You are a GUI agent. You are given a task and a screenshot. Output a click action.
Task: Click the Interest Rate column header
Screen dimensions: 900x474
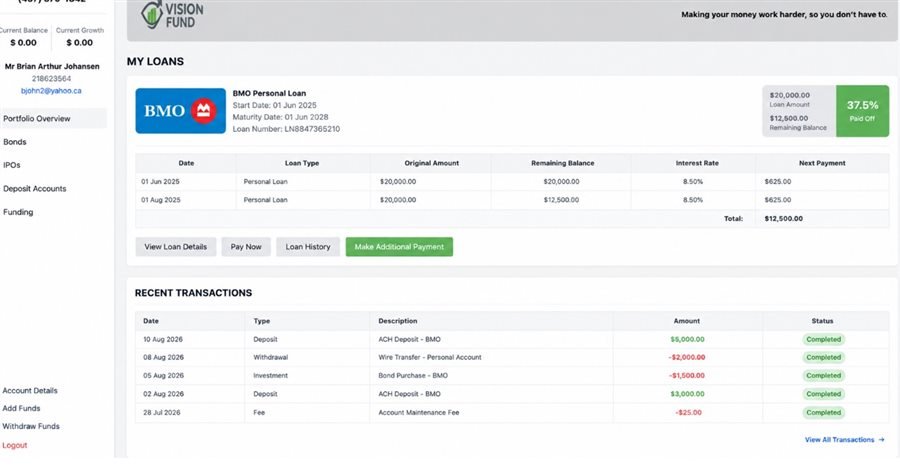697,163
